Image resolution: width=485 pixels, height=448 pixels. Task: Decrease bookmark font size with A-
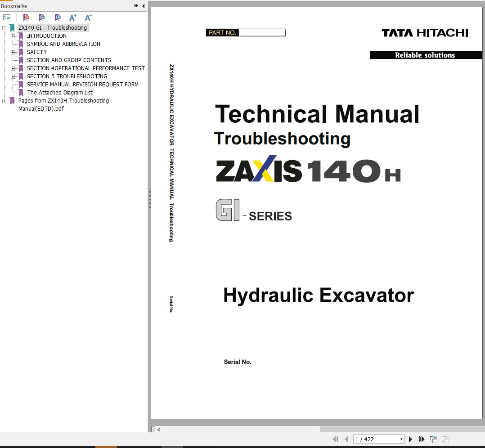pyautogui.click(x=89, y=18)
